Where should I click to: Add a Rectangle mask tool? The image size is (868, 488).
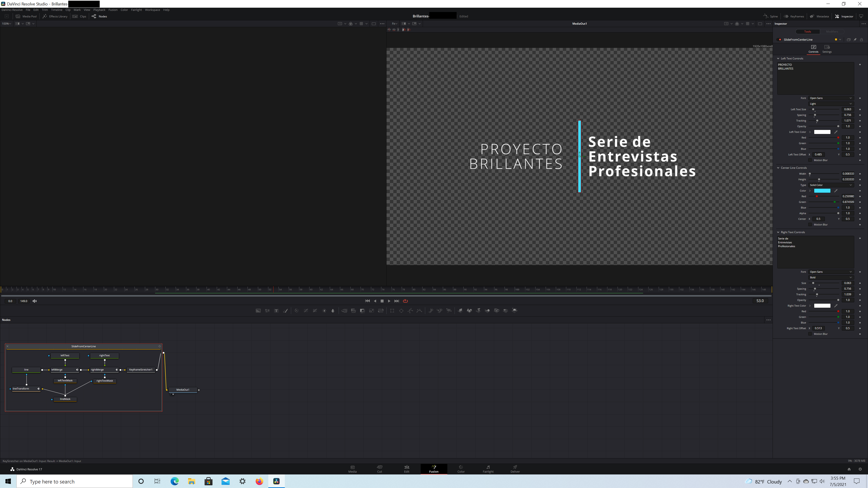point(392,310)
